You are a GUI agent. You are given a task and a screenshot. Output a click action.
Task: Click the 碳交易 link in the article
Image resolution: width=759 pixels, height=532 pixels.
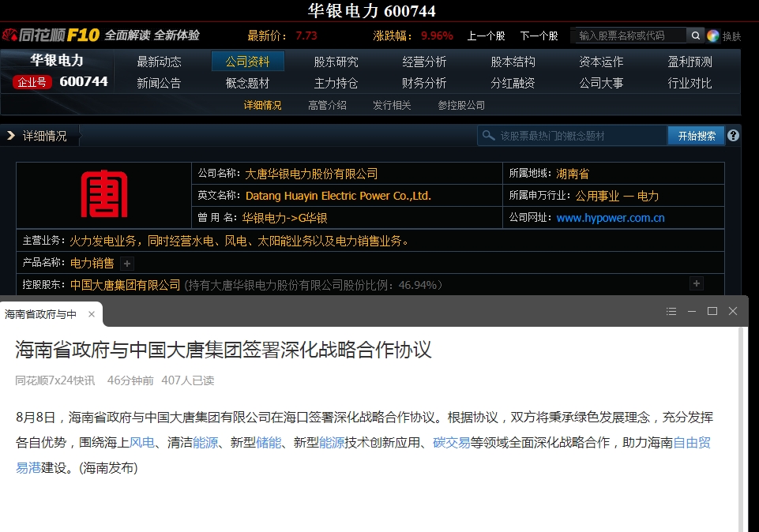(x=452, y=443)
